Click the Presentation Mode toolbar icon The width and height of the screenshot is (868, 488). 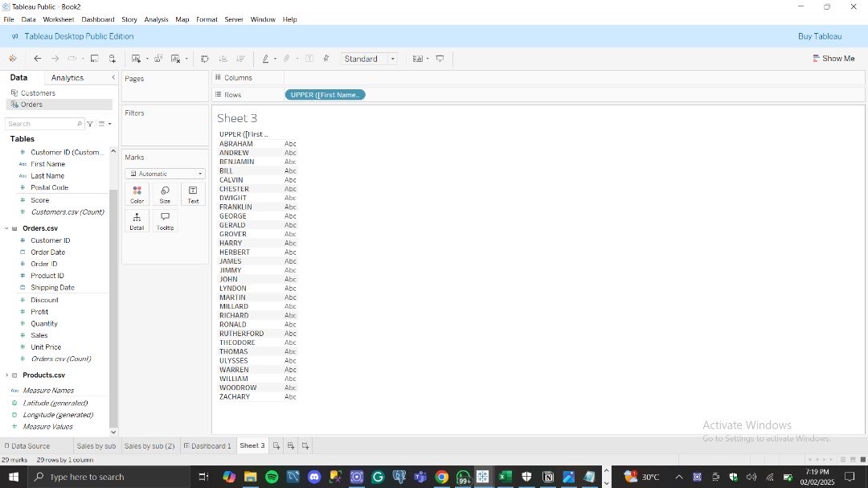point(440,58)
